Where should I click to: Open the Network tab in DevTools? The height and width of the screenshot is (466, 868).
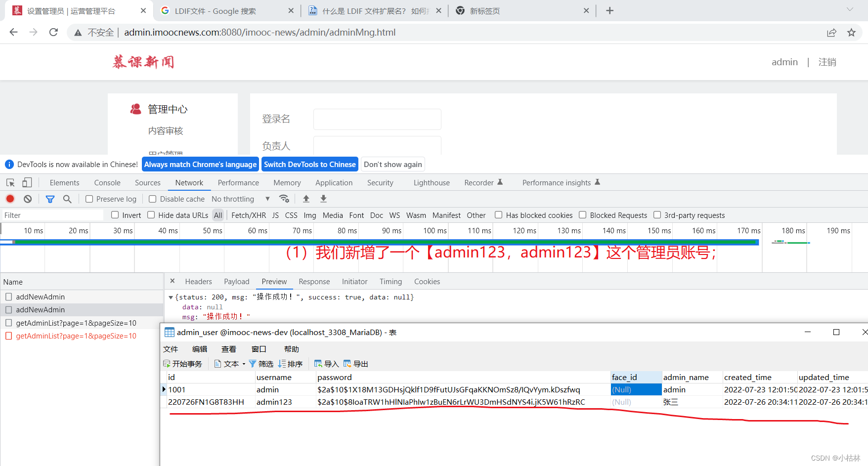pos(189,182)
